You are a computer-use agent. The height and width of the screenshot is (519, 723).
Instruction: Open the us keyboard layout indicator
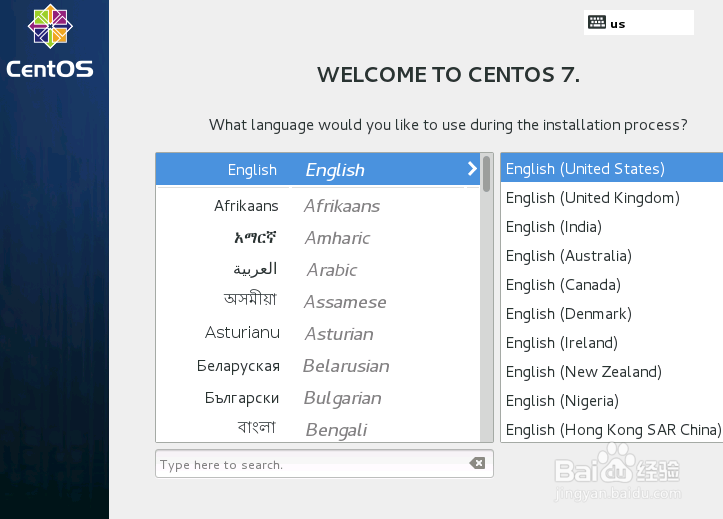[x=639, y=23]
